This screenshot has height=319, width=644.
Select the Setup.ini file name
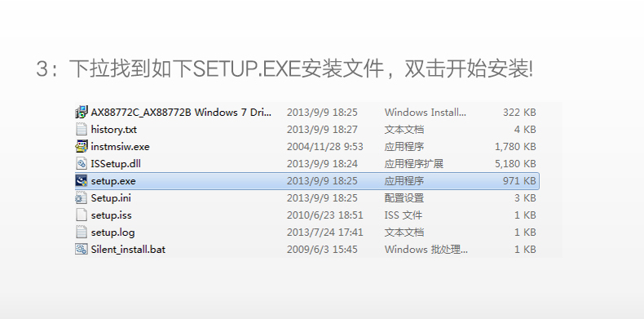coord(111,198)
